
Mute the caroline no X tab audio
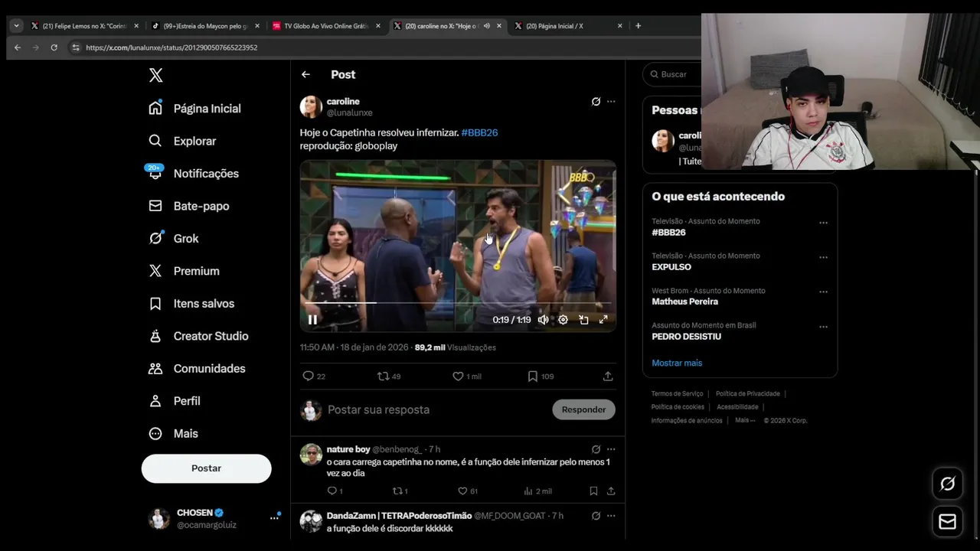pos(487,26)
